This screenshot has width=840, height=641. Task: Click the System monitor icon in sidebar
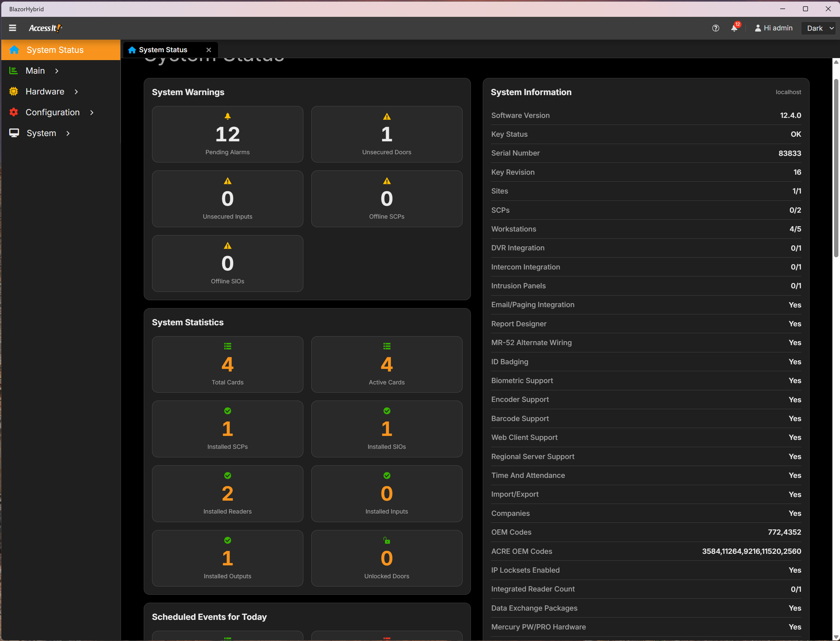[x=14, y=133]
